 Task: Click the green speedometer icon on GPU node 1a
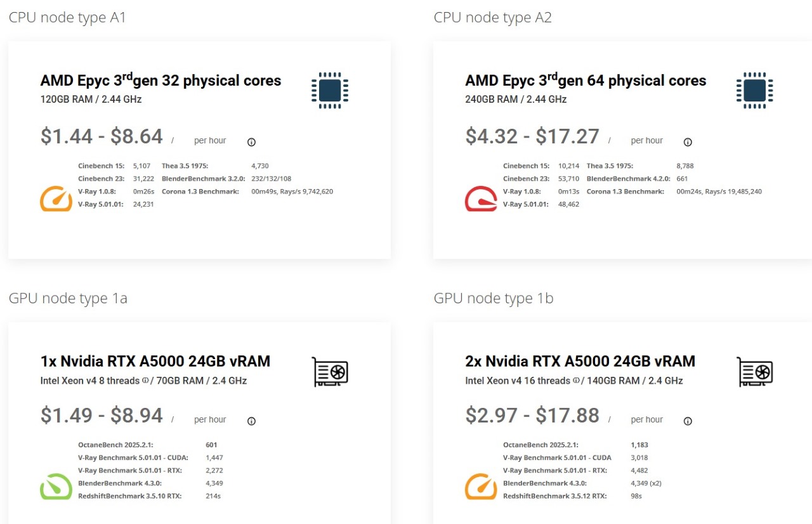pos(56,487)
